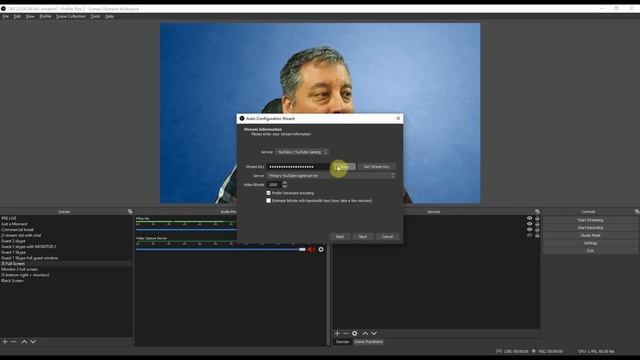Toggle the lock icon of the topmost source

point(537,218)
